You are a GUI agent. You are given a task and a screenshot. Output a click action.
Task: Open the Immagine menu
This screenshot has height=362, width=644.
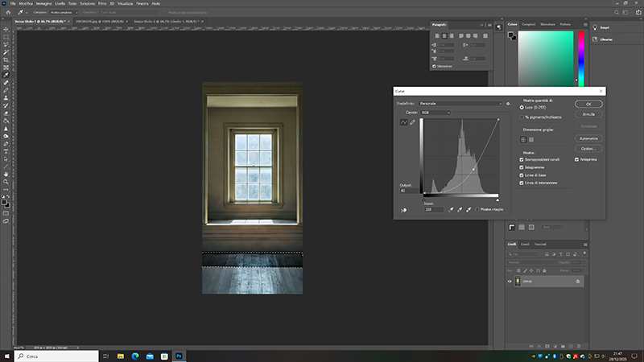coord(43,3)
